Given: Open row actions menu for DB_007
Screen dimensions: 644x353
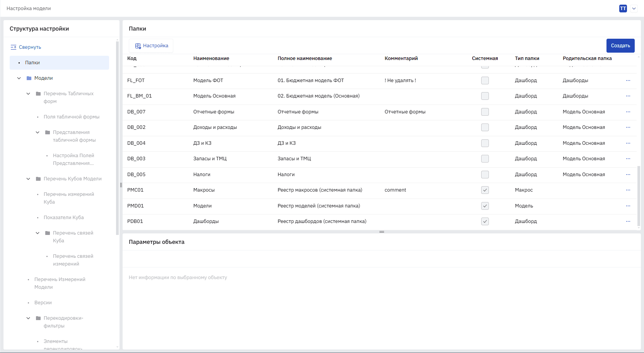Looking at the screenshot, I should coord(628,112).
